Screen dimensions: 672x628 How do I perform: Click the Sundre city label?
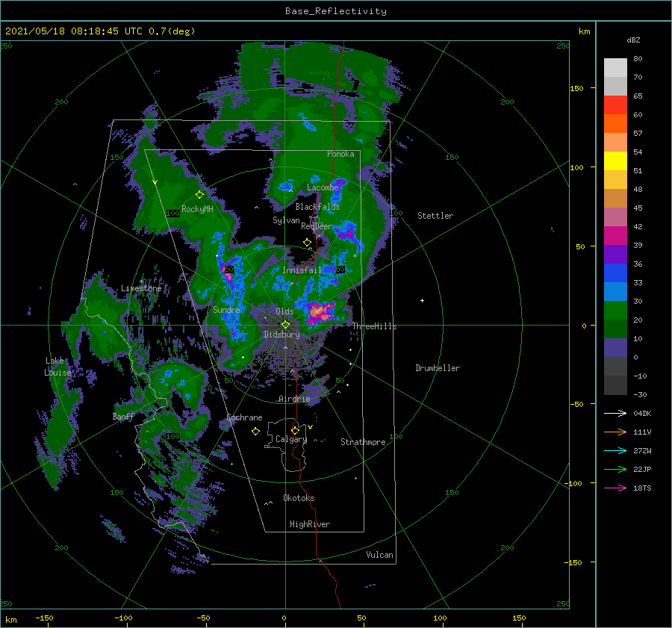226,310
